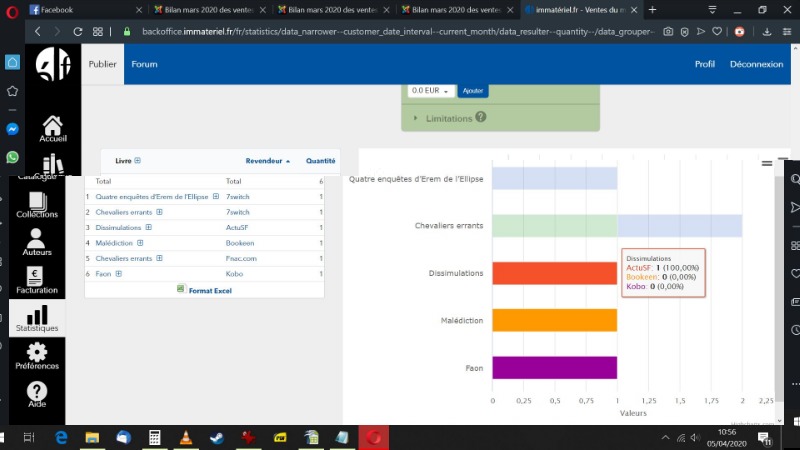The image size is (800, 450).
Task: Open the 0.0 EUR currency dropdown
Action: pyautogui.click(x=432, y=91)
